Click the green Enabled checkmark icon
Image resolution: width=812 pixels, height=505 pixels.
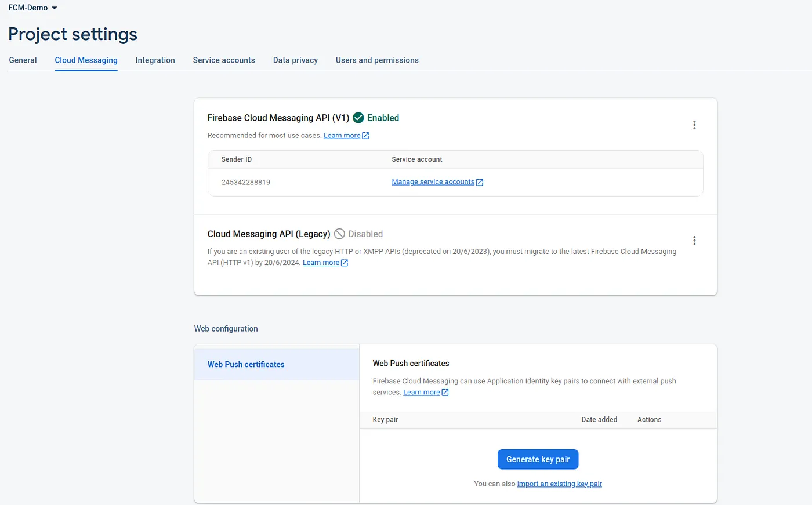(358, 118)
